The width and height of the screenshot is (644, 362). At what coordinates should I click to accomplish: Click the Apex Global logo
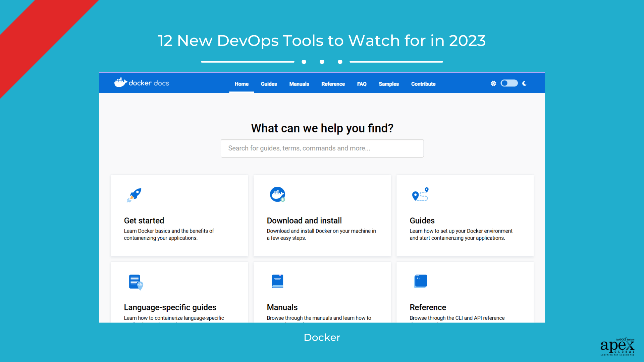click(x=617, y=347)
